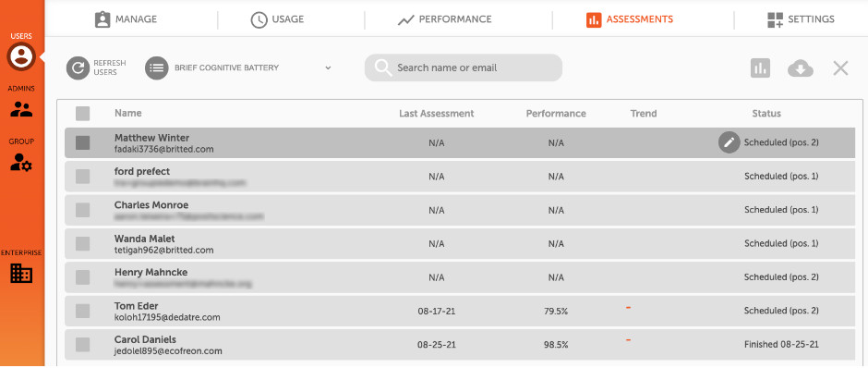Open the Enterprise building icon
This screenshot has width=868, height=368.
[x=21, y=273]
